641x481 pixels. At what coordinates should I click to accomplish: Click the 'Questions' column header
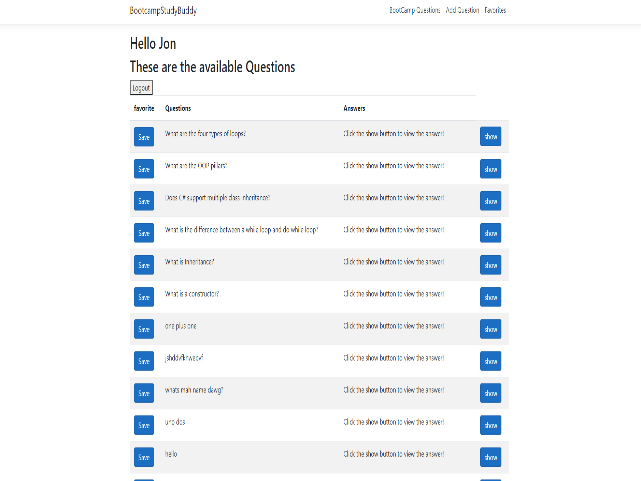point(178,108)
